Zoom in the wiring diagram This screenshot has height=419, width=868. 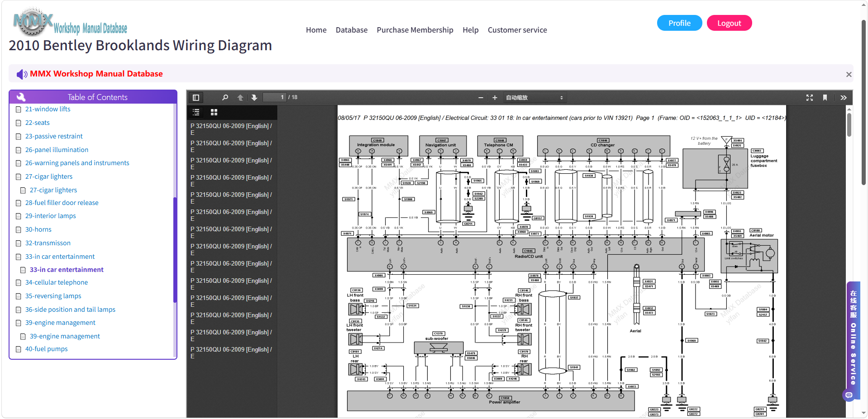pos(495,98)
